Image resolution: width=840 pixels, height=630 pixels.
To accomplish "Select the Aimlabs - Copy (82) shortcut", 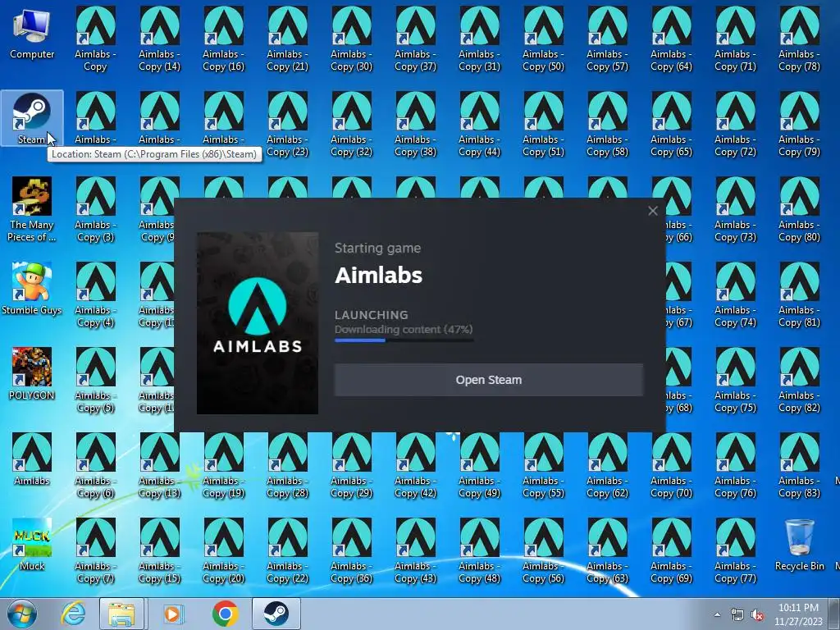I will [799, 381].
